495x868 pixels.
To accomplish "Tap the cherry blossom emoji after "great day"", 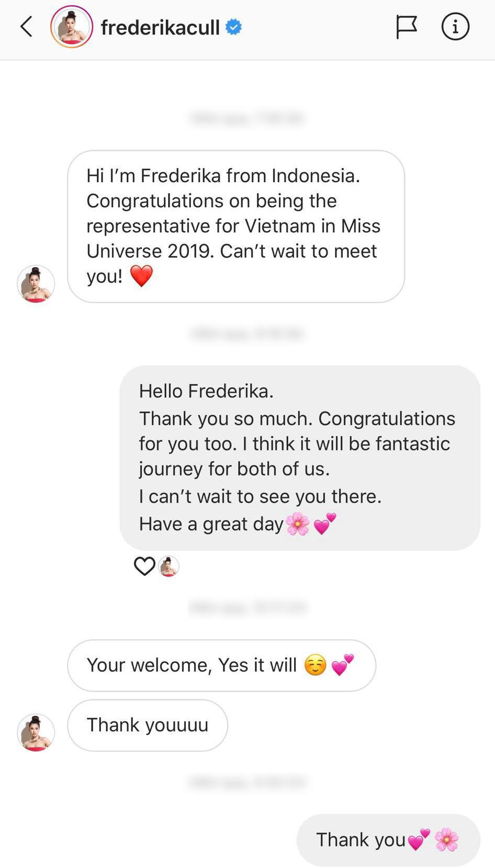I will click(298, 524).
